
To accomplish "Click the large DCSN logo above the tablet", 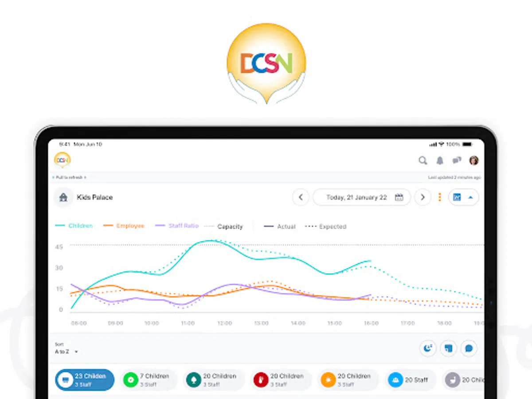I will pos(266,64).
